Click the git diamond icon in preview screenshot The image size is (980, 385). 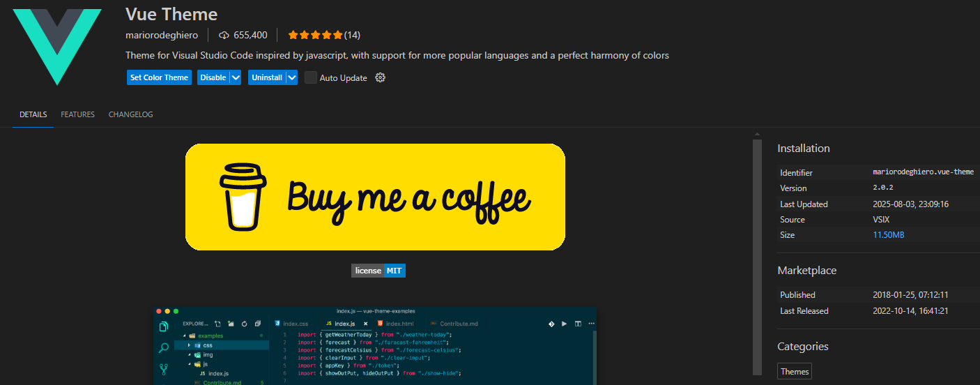pos(551,324)
